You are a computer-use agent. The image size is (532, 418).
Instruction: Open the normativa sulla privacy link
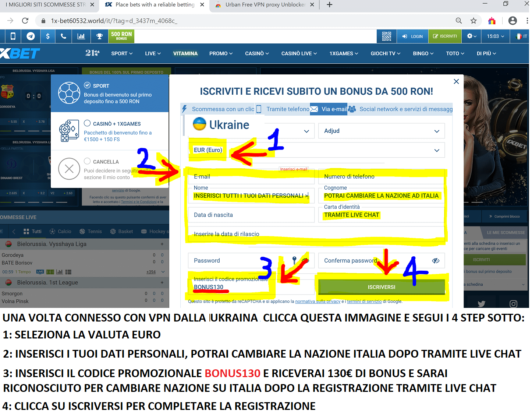click(x=318, y=301)
